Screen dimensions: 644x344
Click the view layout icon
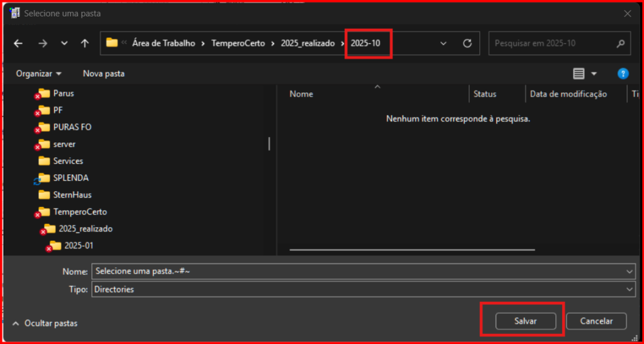(579, 74)
